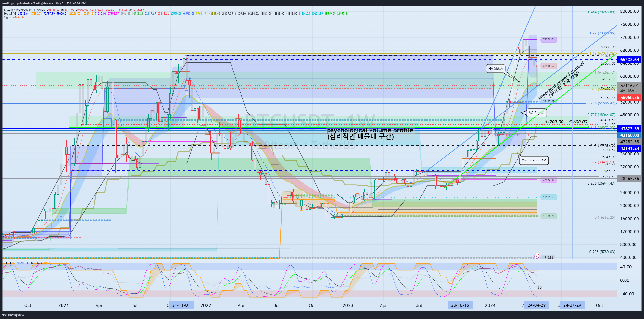Click the 80000.00 price axis value
The width and height of the screenshot is (644, 319).
[x=629, y=11]
